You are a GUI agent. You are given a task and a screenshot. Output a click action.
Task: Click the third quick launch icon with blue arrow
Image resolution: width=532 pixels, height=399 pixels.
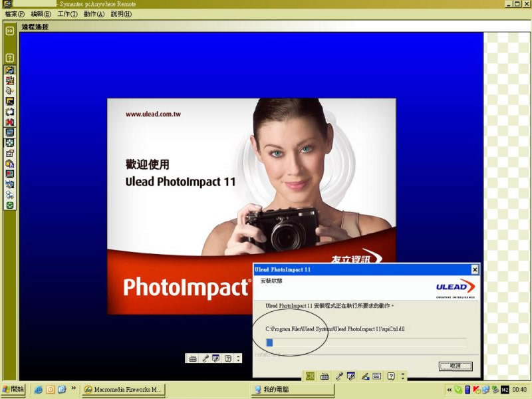click(x=62, y=390)
